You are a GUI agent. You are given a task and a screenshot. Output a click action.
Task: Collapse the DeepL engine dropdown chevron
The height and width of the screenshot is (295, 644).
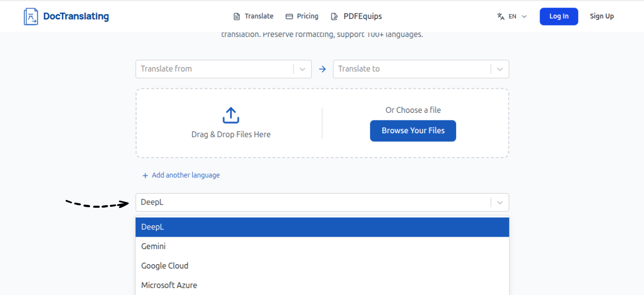499,203
